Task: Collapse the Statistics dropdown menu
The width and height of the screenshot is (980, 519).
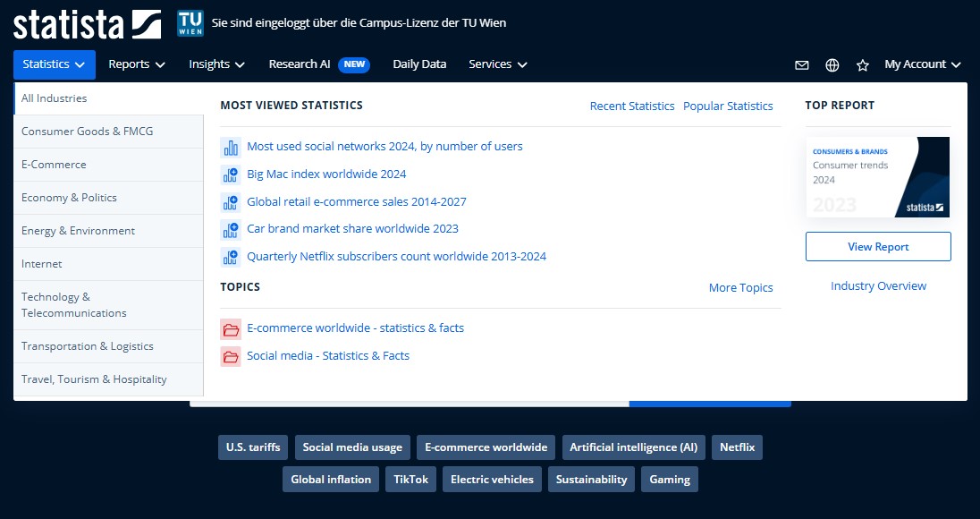Action: coord(55,64)
